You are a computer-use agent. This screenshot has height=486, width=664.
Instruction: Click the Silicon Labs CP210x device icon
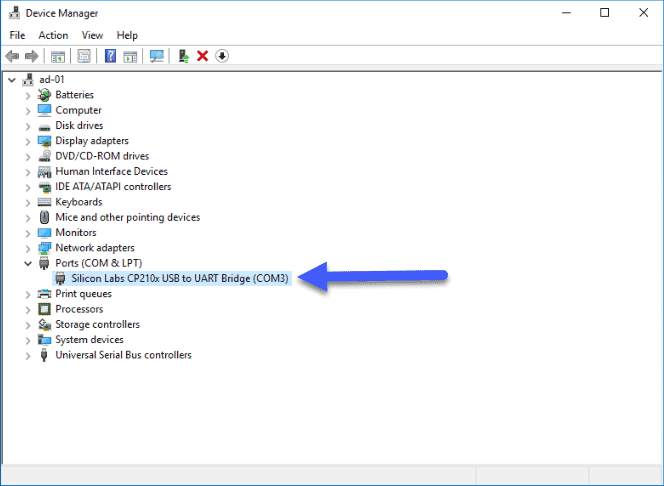coord(61,278)
